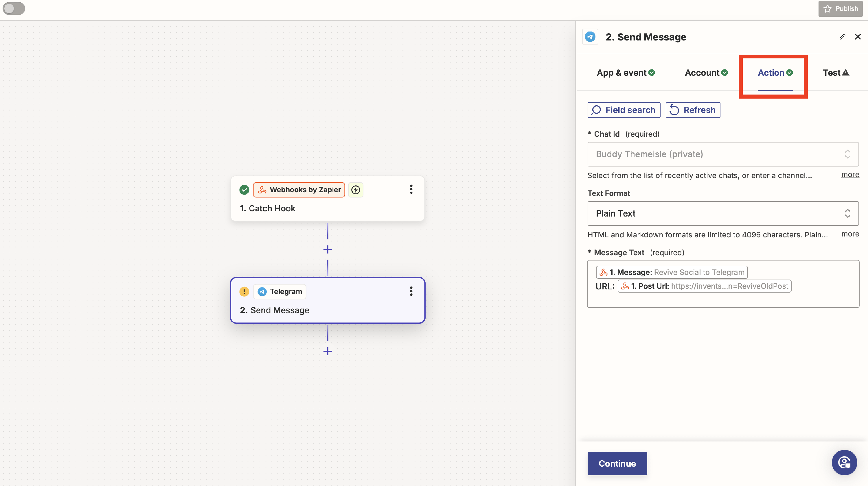Click inside the Message Text field
The width and height of the screenshot is (868, 486).
(723, 299)
